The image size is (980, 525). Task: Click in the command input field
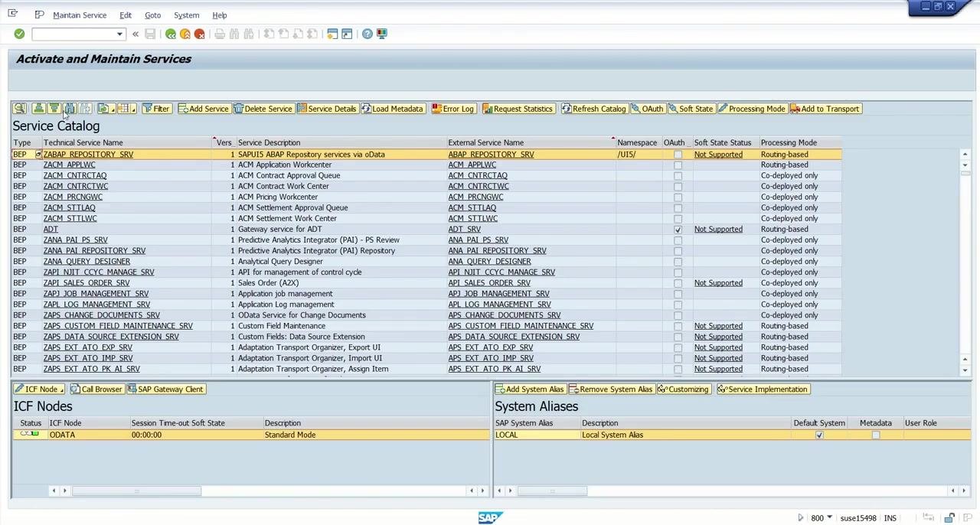[x=73, y=34]
